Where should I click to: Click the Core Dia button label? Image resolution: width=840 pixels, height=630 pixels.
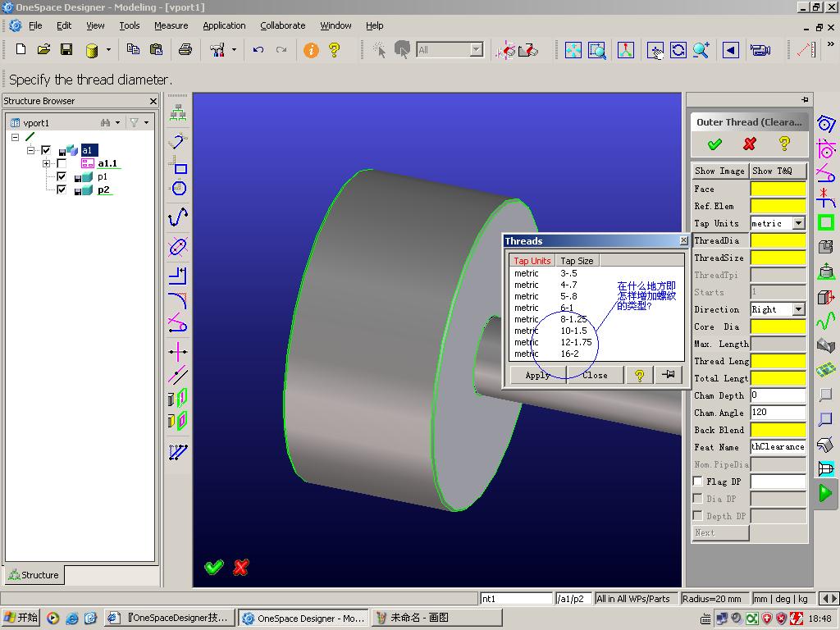click(720, 326)
